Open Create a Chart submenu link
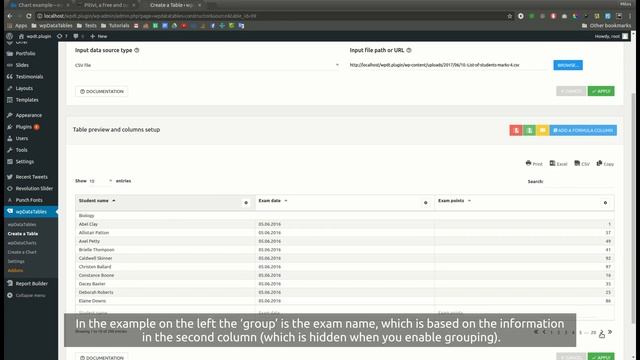The width and height of the screenshot is (640, 360). [22, 252]
